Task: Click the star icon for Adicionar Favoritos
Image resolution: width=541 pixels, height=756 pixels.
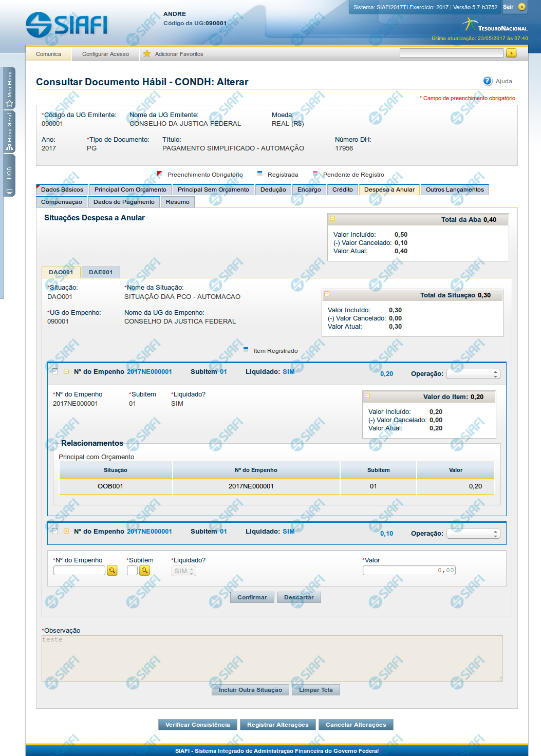Action: click(147, 54)
